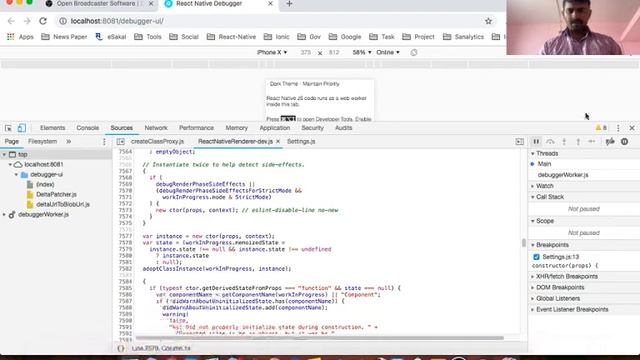Image resolution: width=640 pixels, height=360 pixels.
Task: Toggle pause on exceptions icon
Action: click(x=624, y=142)
